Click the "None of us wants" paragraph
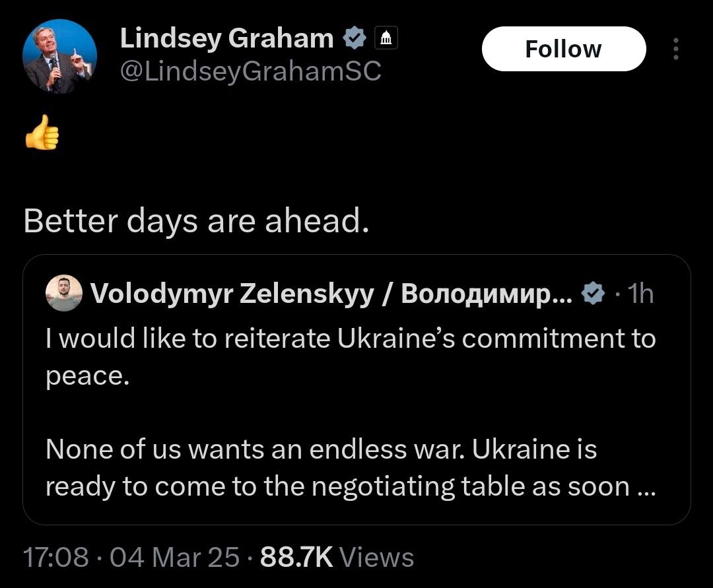The height and width of the screenshot is (588, 713). [x=321, y=468]
